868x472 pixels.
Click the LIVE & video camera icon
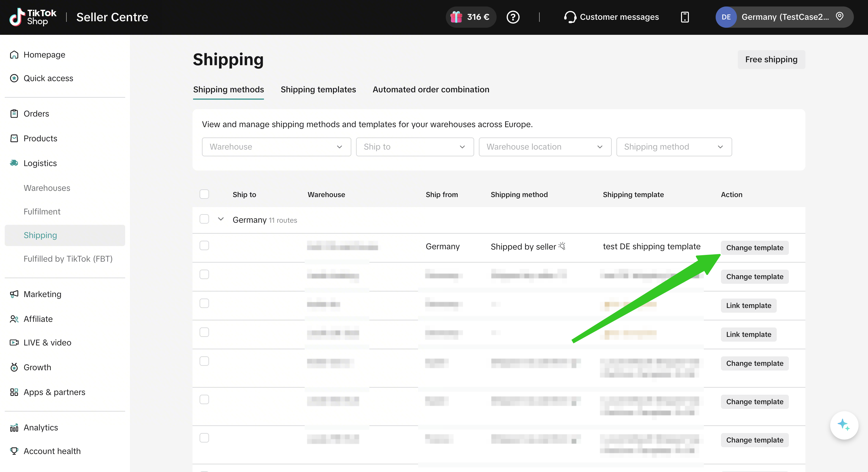coord(14,342)
